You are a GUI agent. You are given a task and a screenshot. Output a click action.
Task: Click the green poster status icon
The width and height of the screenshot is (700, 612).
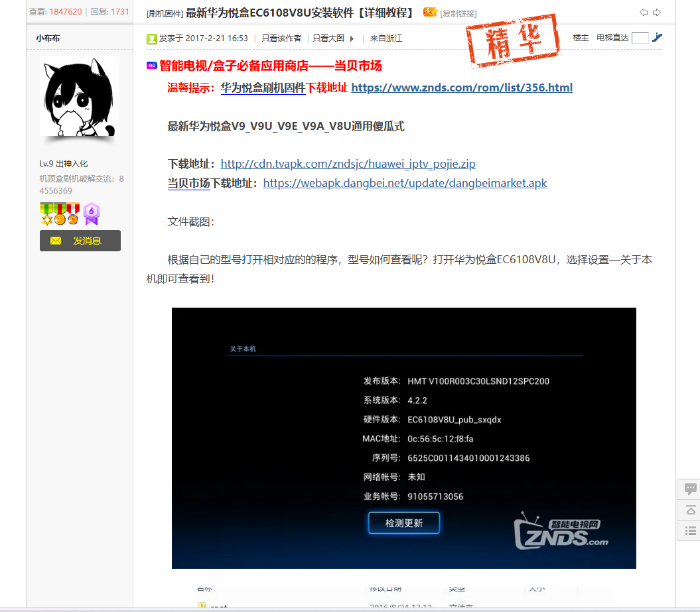click(152, 39)
